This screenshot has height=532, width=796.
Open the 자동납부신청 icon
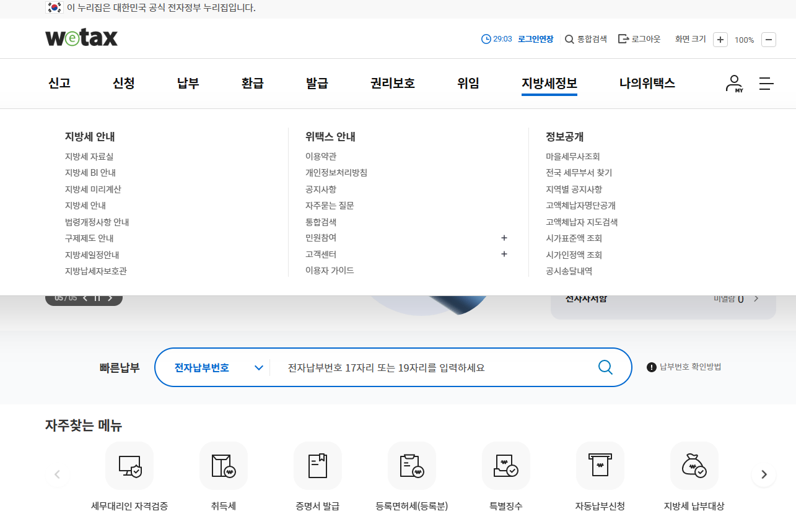click(x=600, y=466)
